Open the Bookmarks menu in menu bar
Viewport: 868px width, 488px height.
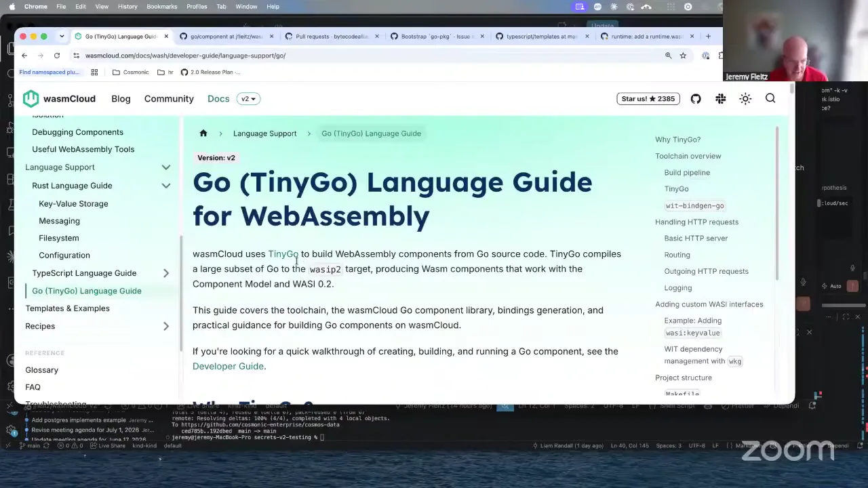[x=161, y=7]
